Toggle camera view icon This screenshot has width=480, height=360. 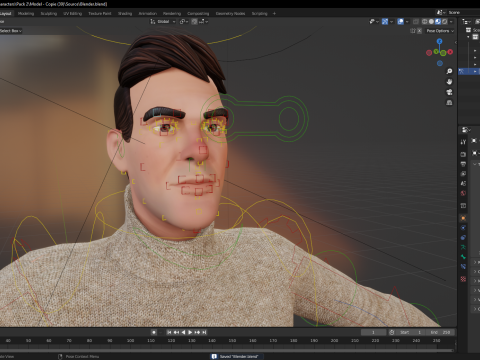tap(449, 92)
